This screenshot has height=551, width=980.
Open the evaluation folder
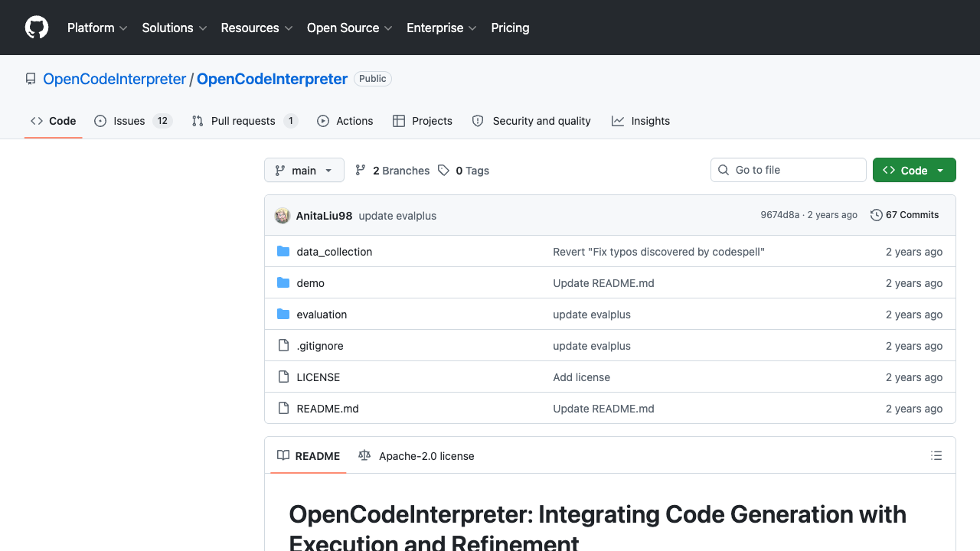(322, 315)
